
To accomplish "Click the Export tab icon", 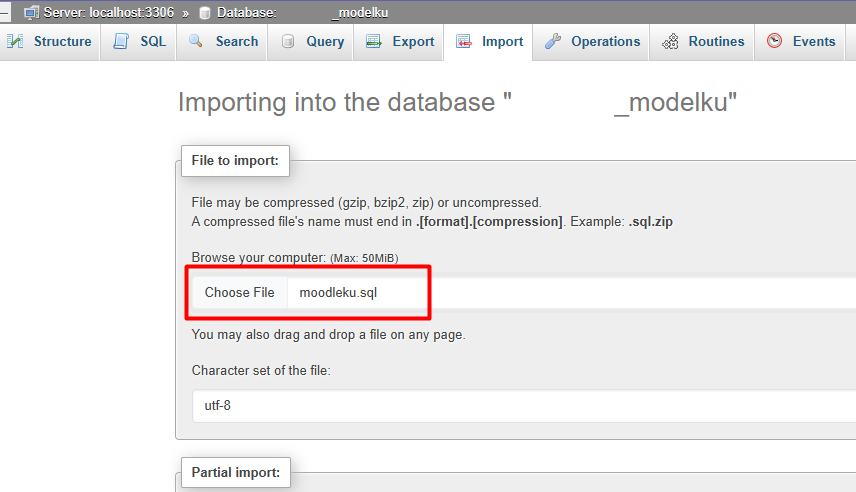I will click(x=374, y=41).
